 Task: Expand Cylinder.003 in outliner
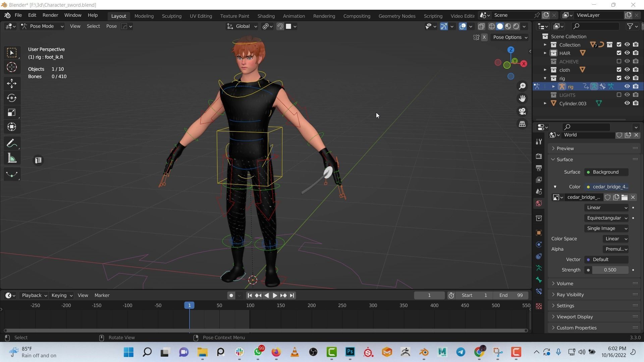(545, 103)
